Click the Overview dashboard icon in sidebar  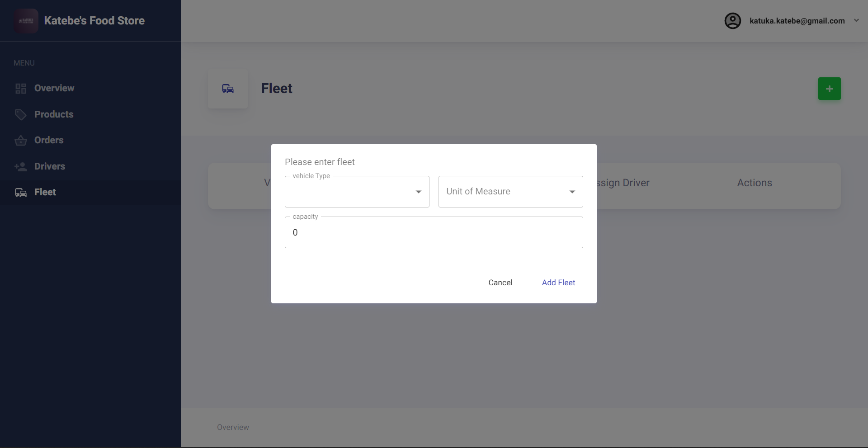(21, 89)
